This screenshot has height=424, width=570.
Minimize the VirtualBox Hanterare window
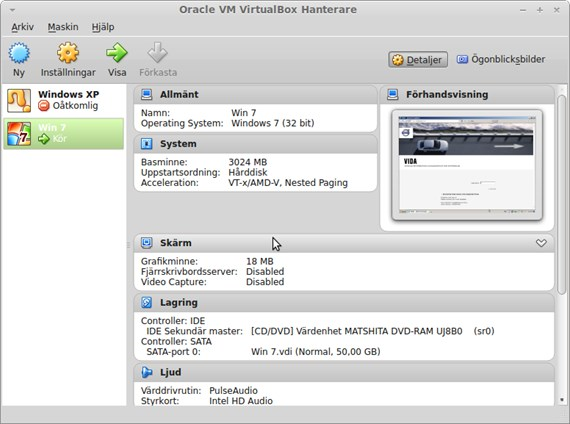[x=523, y=10]
